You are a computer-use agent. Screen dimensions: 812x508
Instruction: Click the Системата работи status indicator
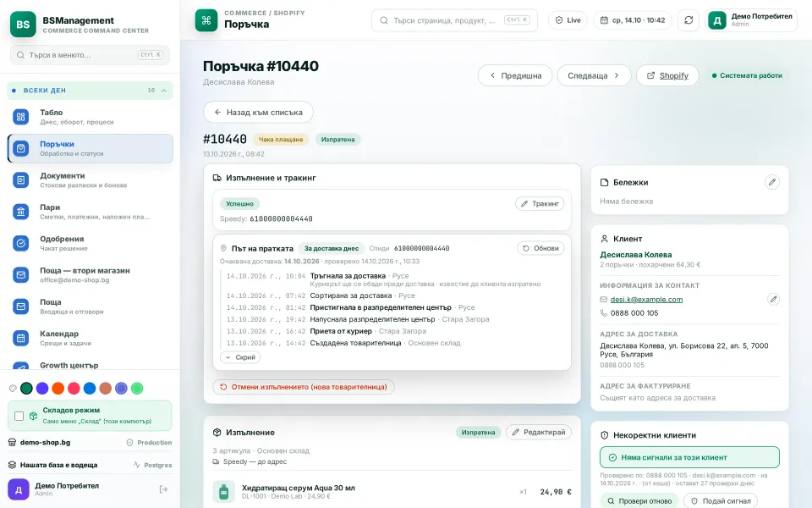pyautogui.click(x=747, y=75)
